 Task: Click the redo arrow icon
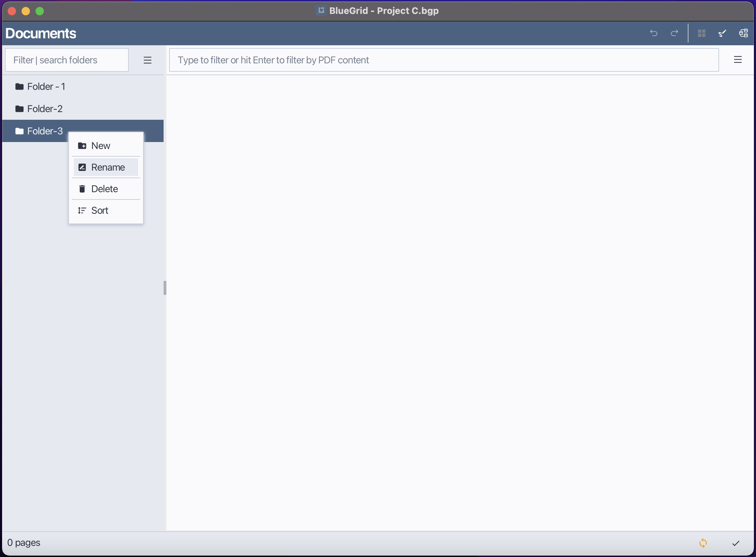[x=674, y=33]
